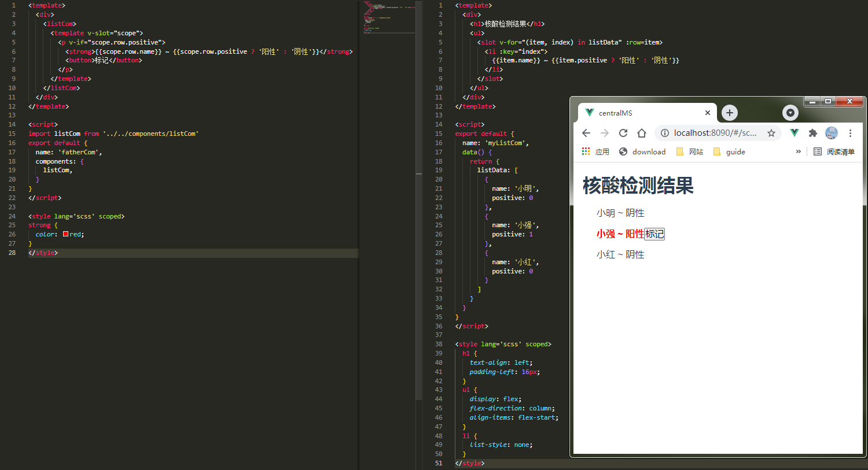868x470 pixels.
Task: Click name: 'myListCom' in right editor
Action: [495, 143]
